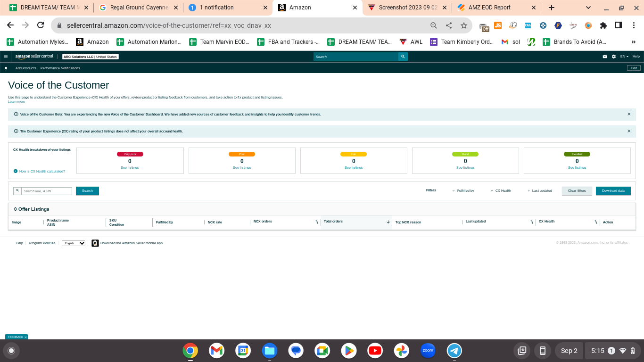
Task: Sort the table by NCX orders
Action: click(x=317, y=222)
